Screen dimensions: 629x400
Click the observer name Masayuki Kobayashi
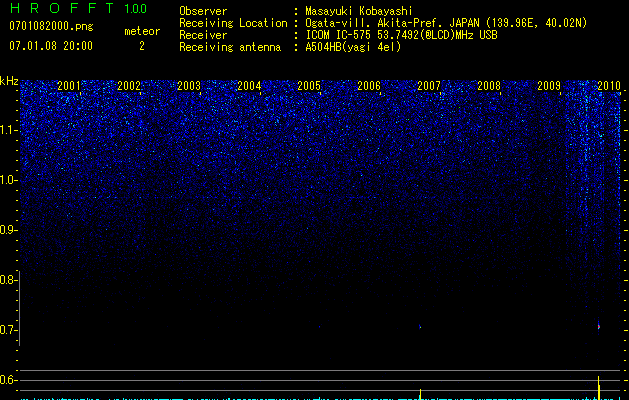(359, 11)
